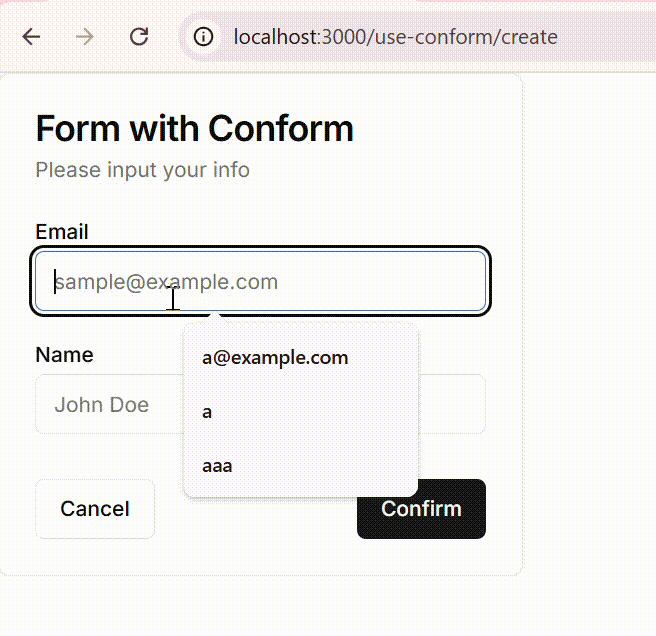The width and height of the screenshot is (656, 636).
Task: Click the browser forward arrow
Action: (x=85, y=37)
